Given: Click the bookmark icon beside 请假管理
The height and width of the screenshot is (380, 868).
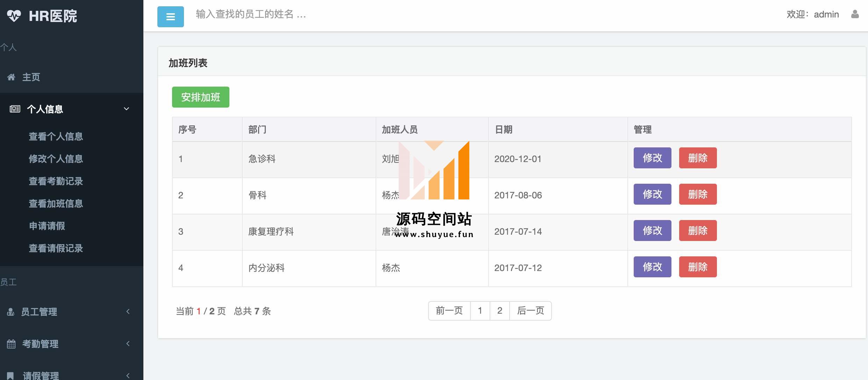Looking at the screenshot, I should [10, 375].
